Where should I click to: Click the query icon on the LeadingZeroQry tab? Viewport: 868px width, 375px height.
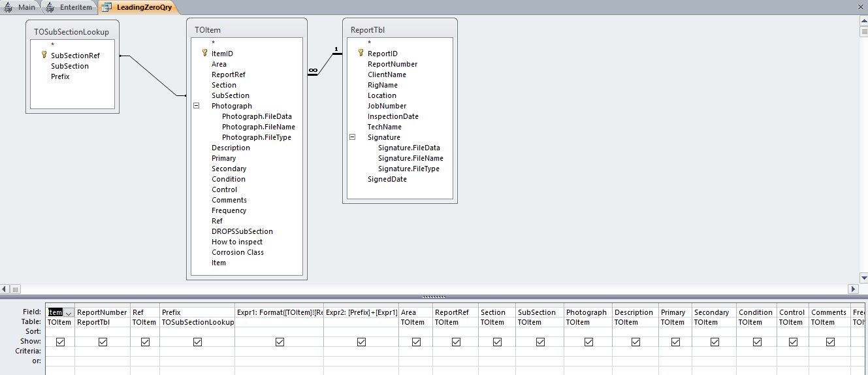[106, 8]
